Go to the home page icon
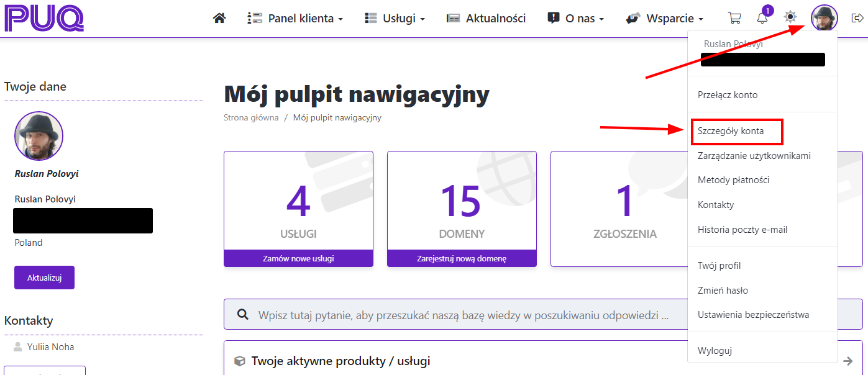Image resolution: width=868 pixels, height=375 pixels. click(x=219, y=19)
